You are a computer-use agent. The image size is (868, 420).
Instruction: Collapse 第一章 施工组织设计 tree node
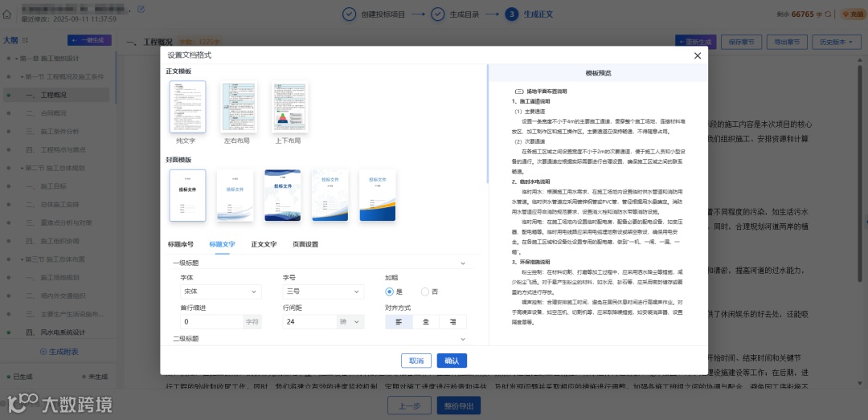click(x=17, y=58)
